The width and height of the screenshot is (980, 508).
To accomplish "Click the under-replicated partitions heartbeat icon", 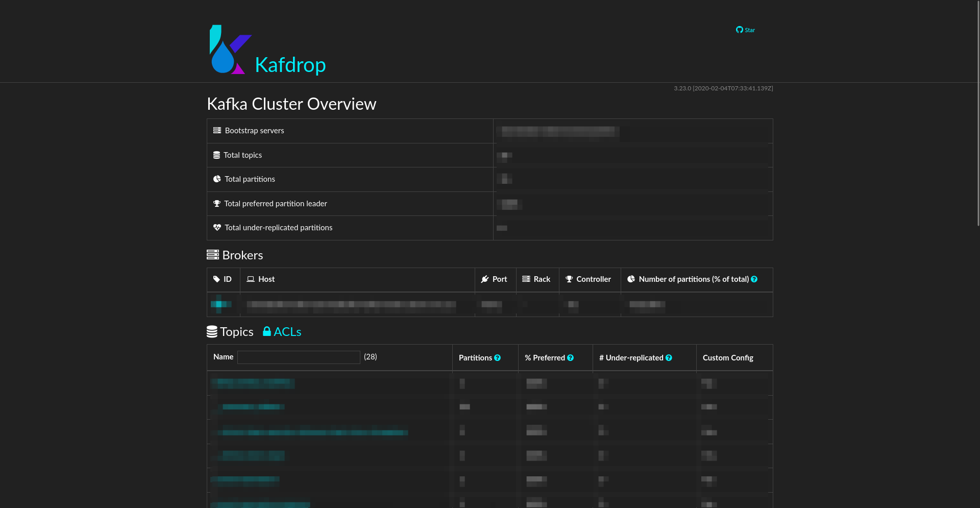I will pyautogui.click(x=217, y=227).
